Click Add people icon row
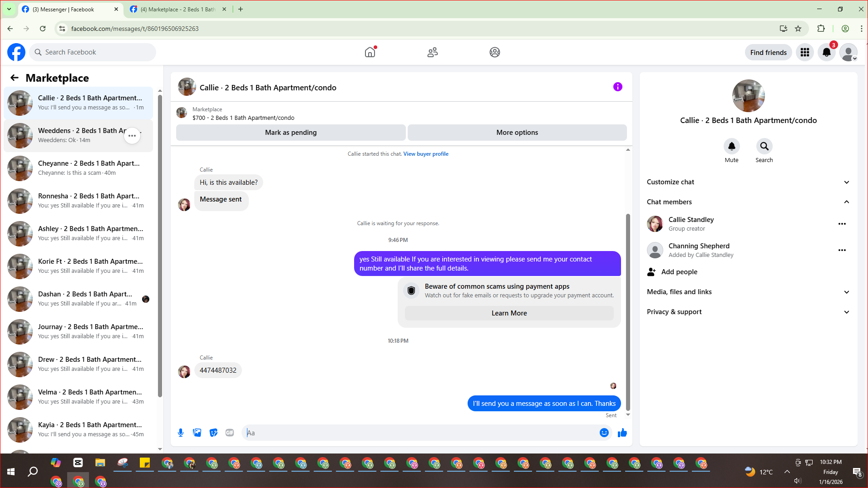This screenshot has height=488, width=868. 749,272
